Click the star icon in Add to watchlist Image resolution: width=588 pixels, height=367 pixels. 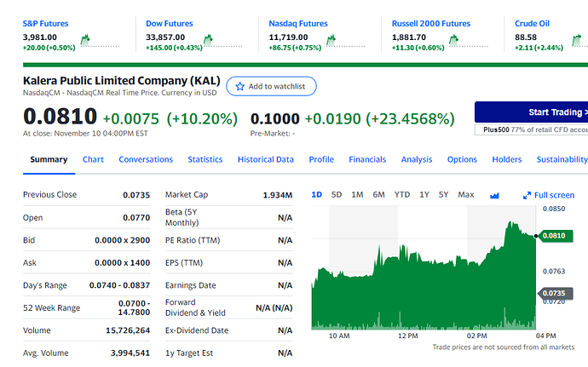coord(240,87)
